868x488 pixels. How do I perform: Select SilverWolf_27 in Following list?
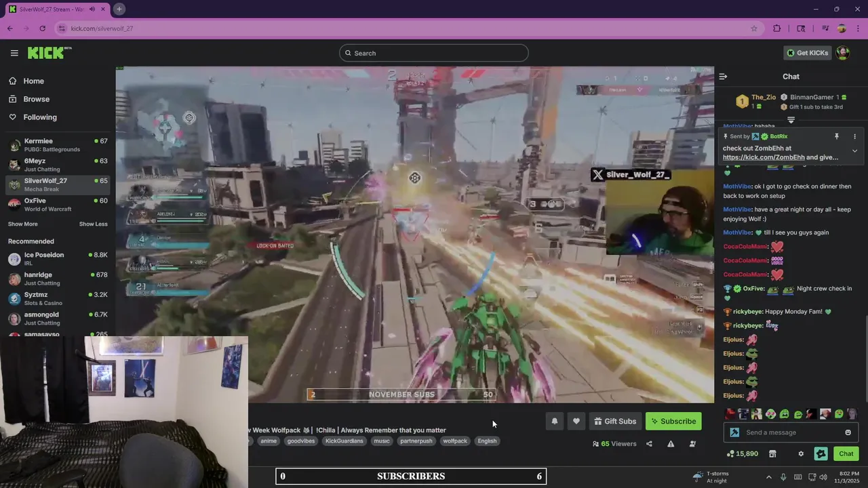click(x=58, y=184)
